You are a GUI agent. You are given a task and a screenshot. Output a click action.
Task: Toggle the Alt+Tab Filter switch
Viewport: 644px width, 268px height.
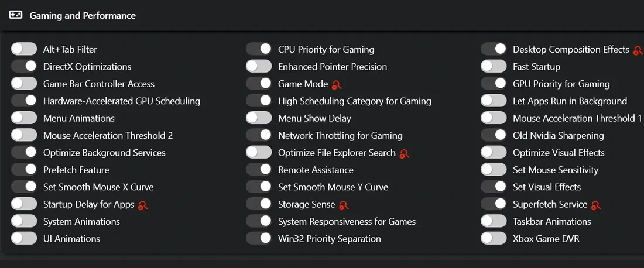24,49
